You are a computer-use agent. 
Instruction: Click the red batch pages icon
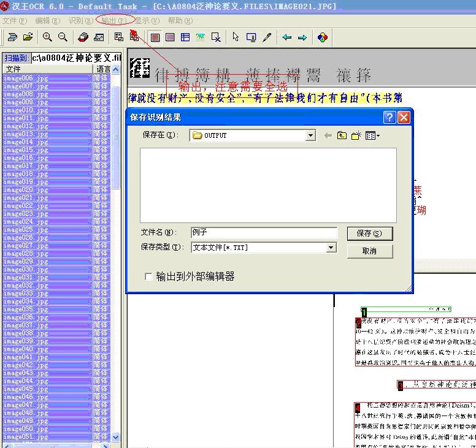83,37
